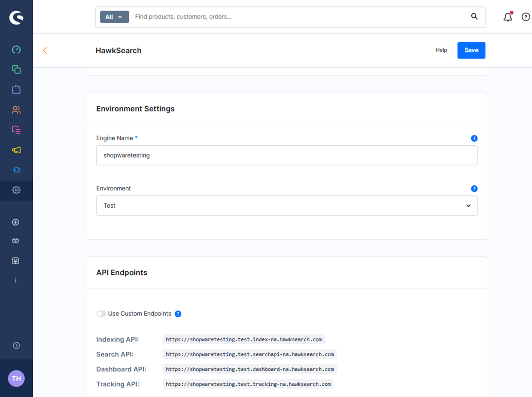Screen dimensions: 532x397
Task: Click the search magnifier icon
Action: point(474,17)
